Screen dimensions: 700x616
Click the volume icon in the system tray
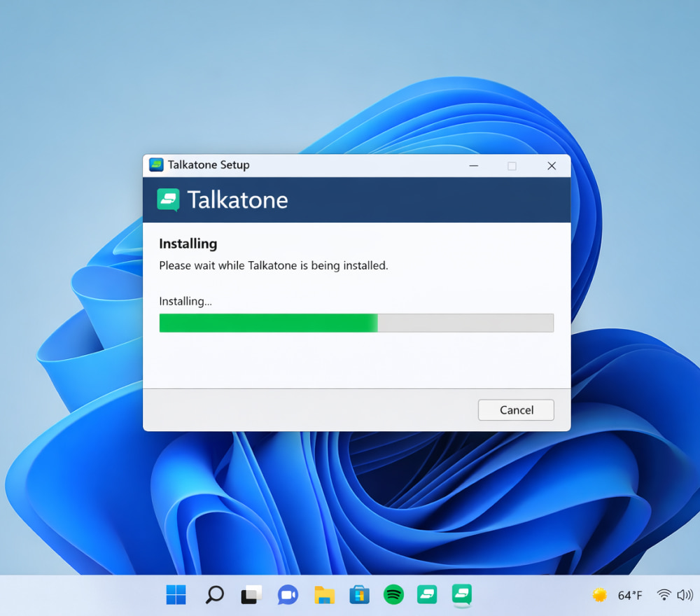click(x=684, y=594)
